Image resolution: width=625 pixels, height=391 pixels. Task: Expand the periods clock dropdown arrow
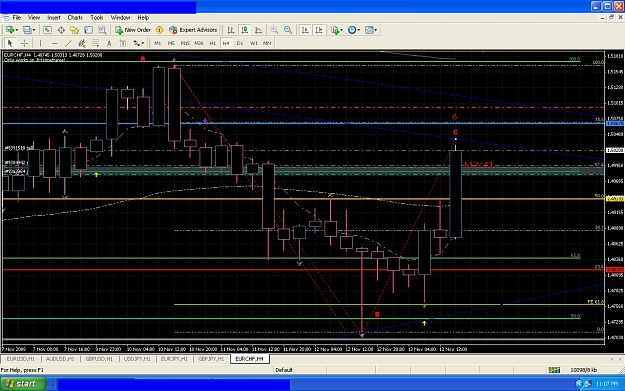358,30
